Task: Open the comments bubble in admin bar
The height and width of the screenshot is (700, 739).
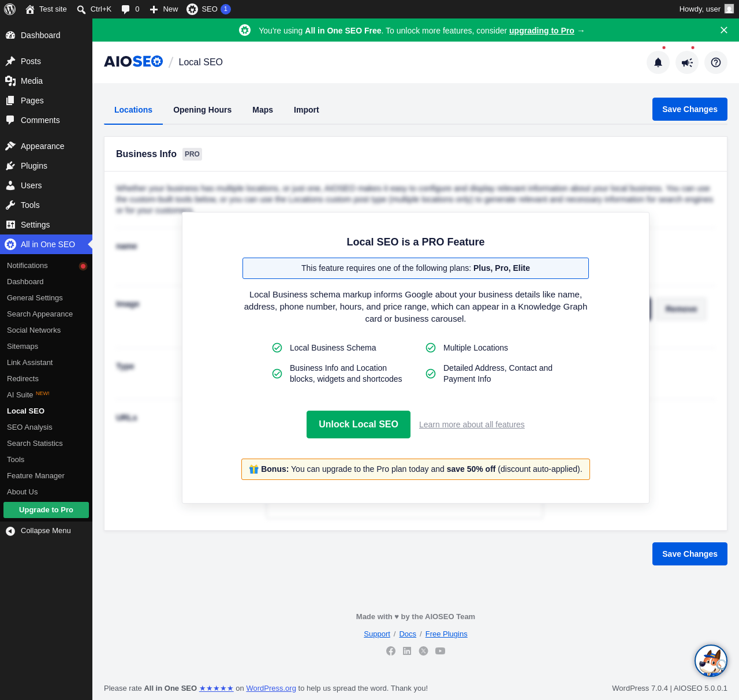Action: pyautogui.click(x=126, y=9)
